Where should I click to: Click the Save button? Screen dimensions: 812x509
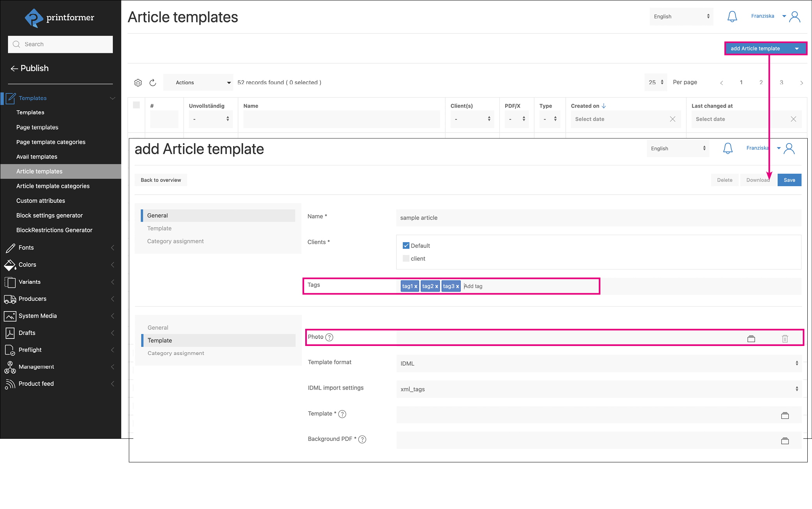[789, 180]
